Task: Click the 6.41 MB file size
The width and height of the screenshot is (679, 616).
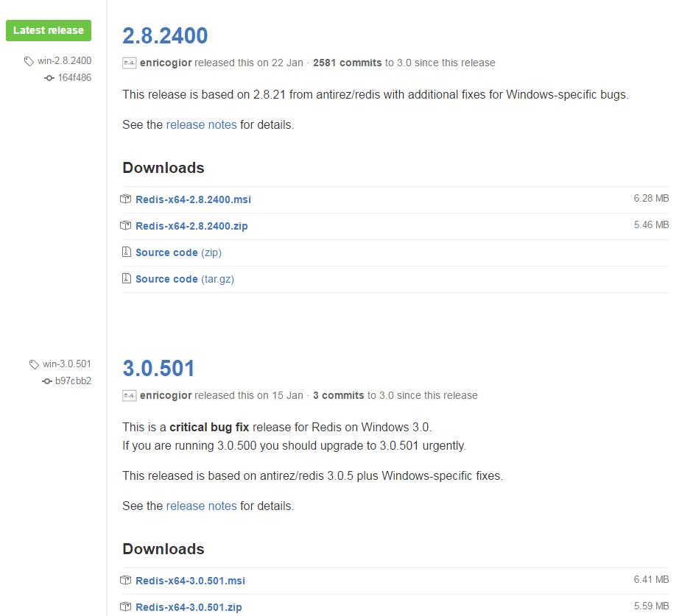Action: [651, 579]
